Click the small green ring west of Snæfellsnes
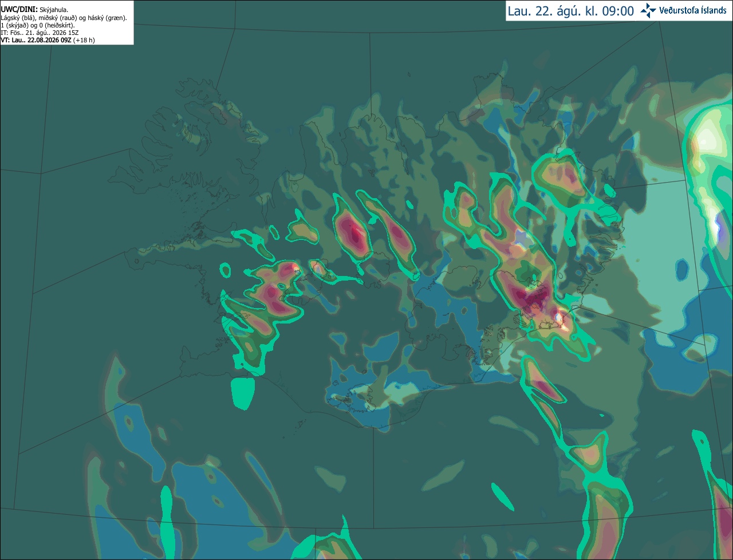Image resolution: width=733 pixels, height=560 pixels. (225, 270)
